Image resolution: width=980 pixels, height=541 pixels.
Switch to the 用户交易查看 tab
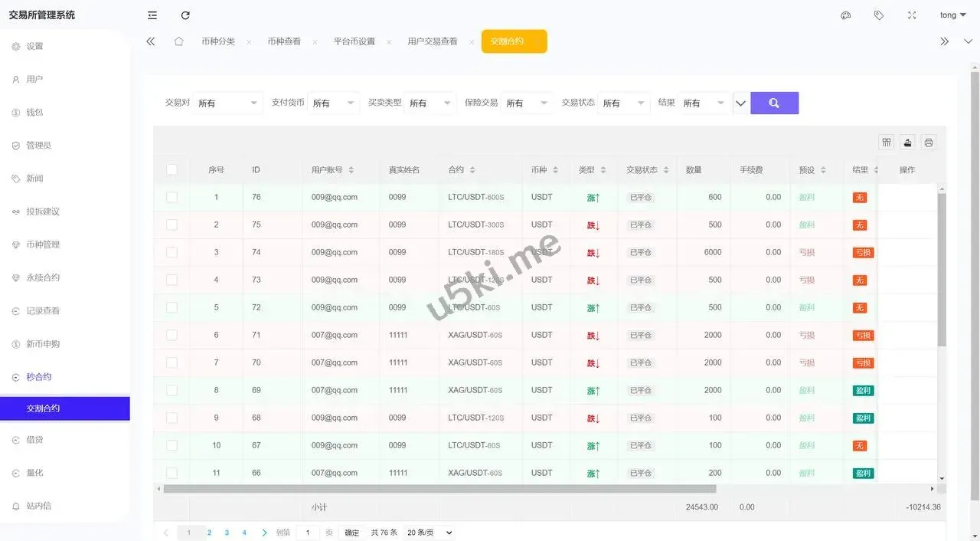[432, 41]
